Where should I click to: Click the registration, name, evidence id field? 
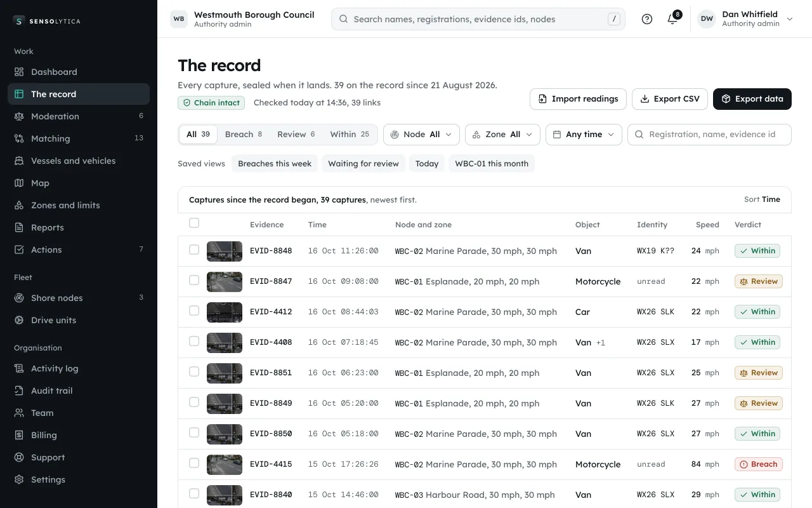click(709, 135)
